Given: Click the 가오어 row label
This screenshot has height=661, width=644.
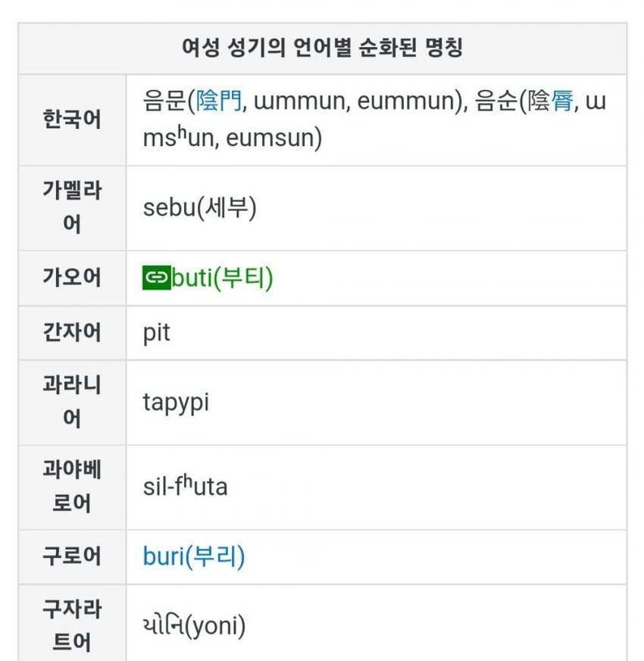Looking at the screenshot, I should 71,277.
